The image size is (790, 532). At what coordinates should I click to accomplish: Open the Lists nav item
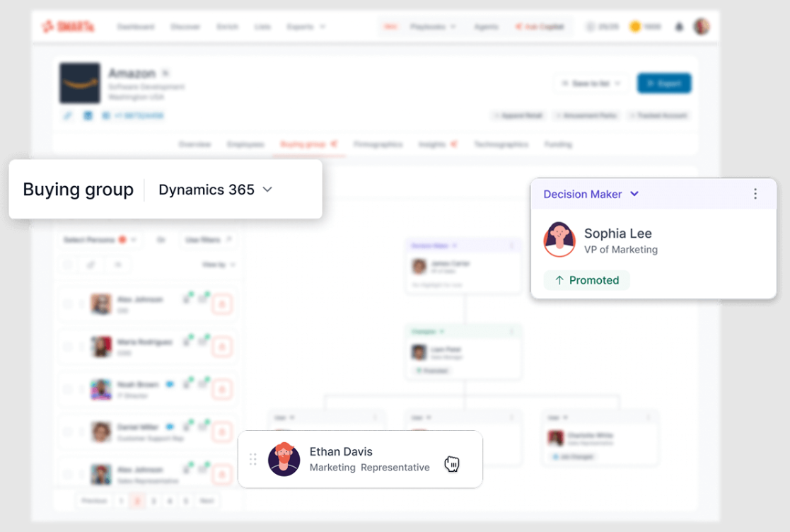[x=262, y=27]
